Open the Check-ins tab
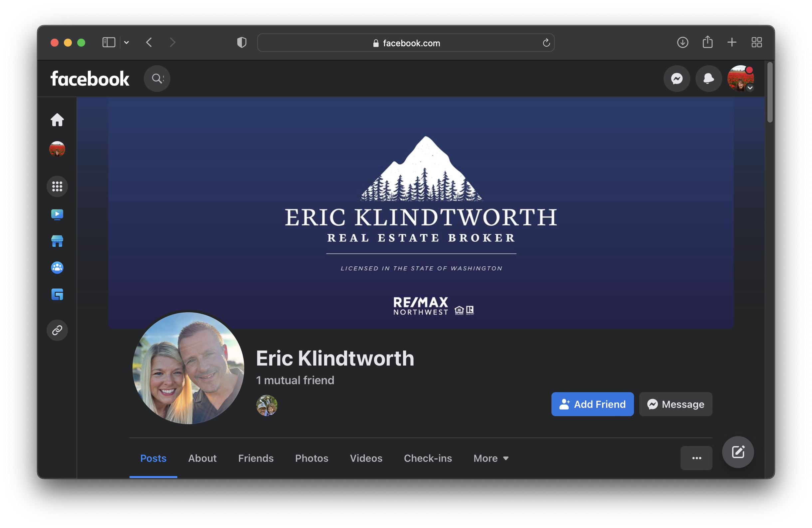Screen dimensions: 812x528 pos(428,458)
